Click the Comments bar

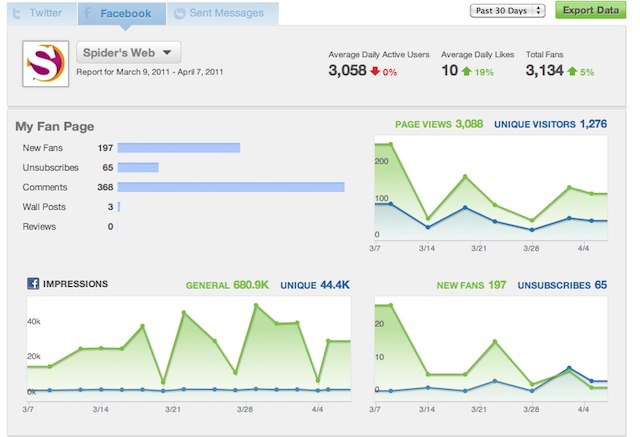coord(231,187)
